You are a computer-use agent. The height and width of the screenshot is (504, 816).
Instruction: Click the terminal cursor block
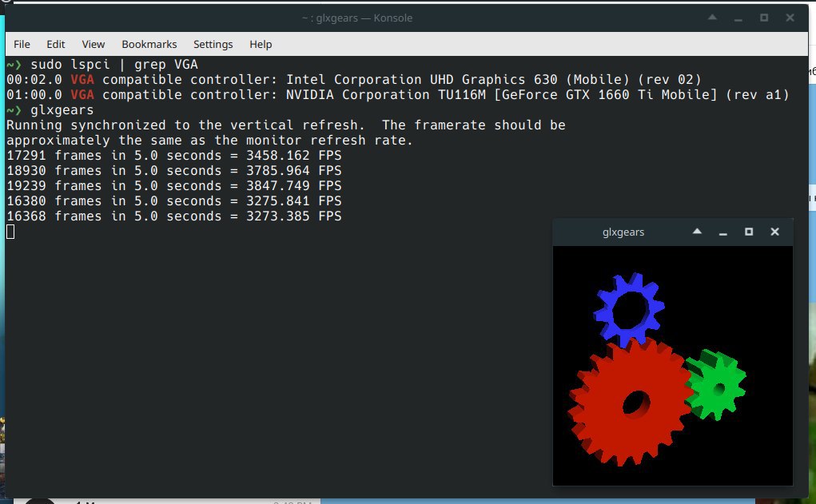tap(10, 232)
